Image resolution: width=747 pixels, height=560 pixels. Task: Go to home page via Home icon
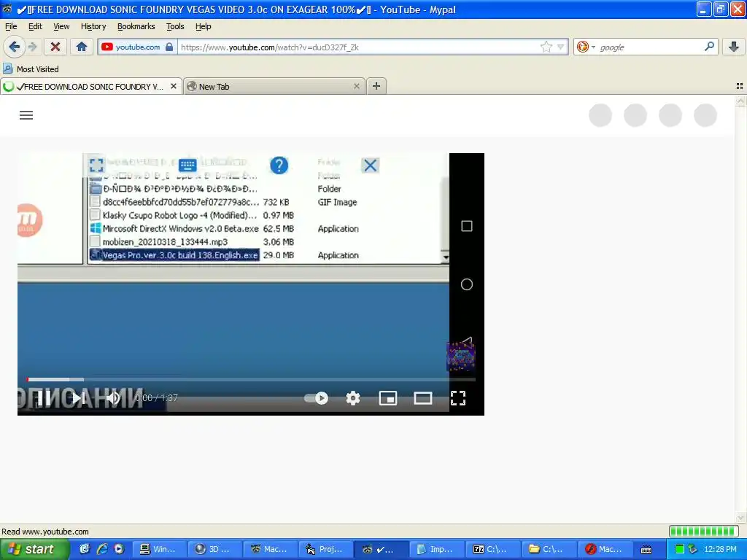pos(82,47)
